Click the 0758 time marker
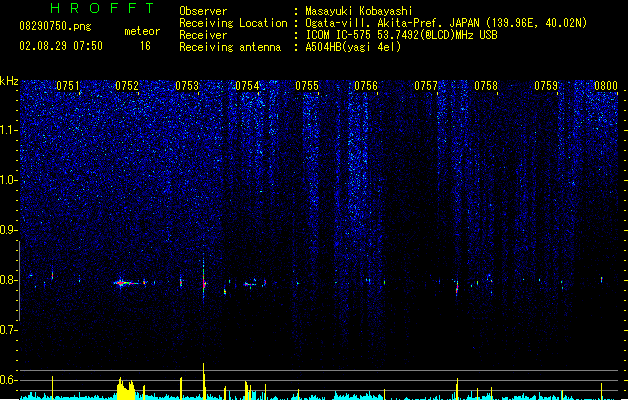The height and width of the screenshot is (400, 629). (x=486, y=86)
